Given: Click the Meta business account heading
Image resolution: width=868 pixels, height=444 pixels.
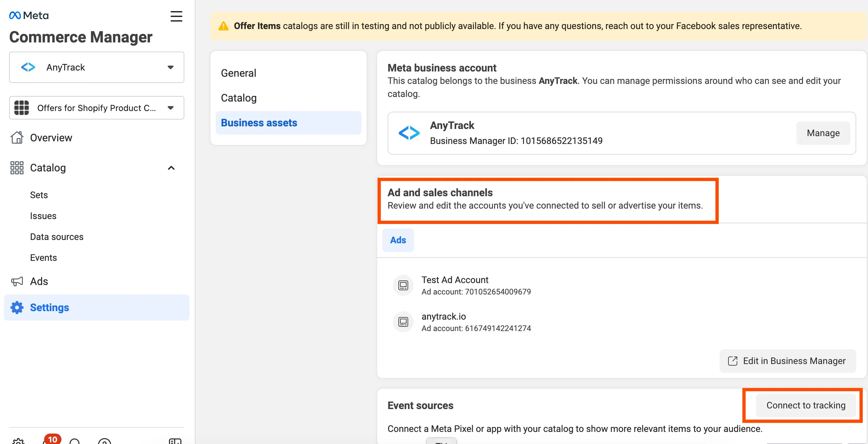Looking at the screenshot, I should (x=442, y=68).
